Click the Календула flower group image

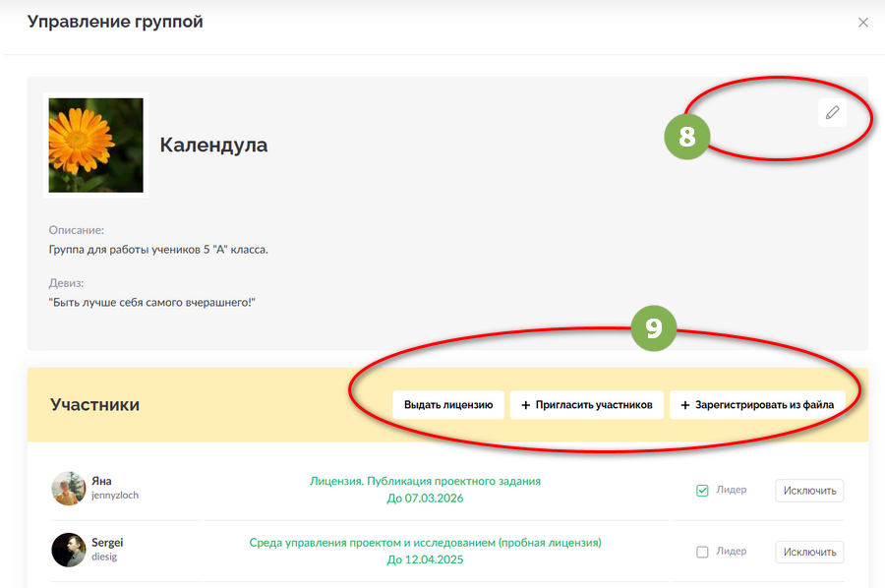coord(96,145)
